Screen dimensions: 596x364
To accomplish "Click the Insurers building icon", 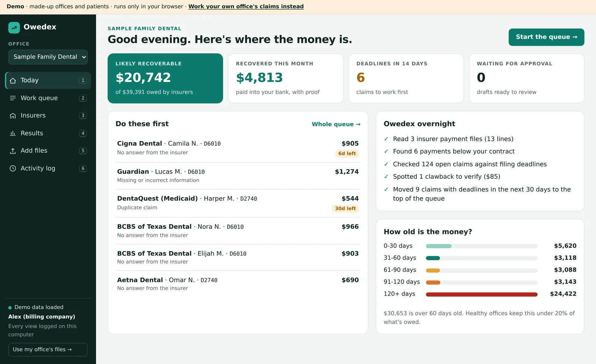I will (x=13, y=115).
